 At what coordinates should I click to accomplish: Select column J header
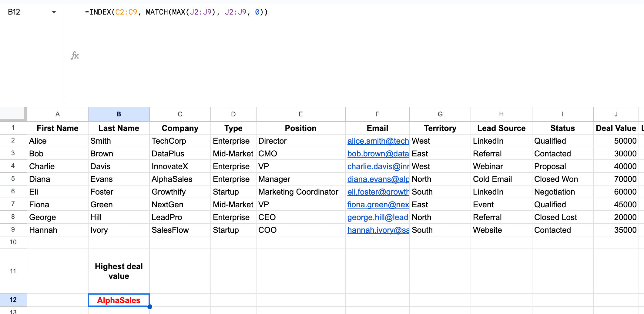(616, 114)
